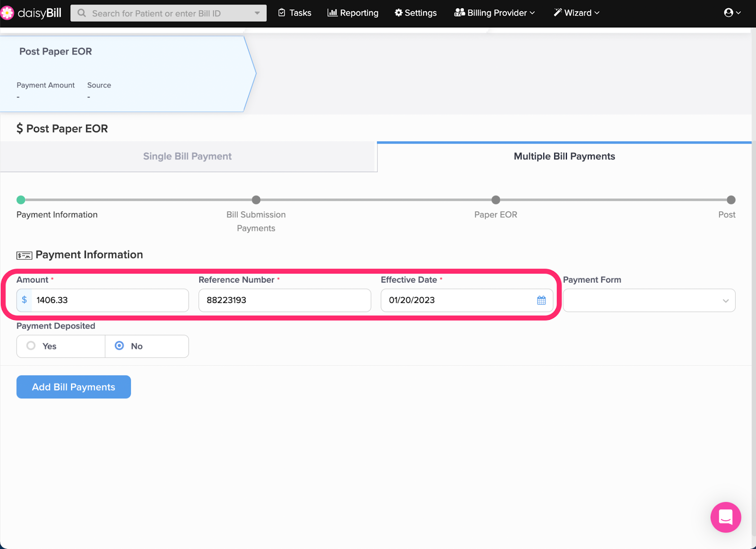Open the Settings gear

(415, 13)
